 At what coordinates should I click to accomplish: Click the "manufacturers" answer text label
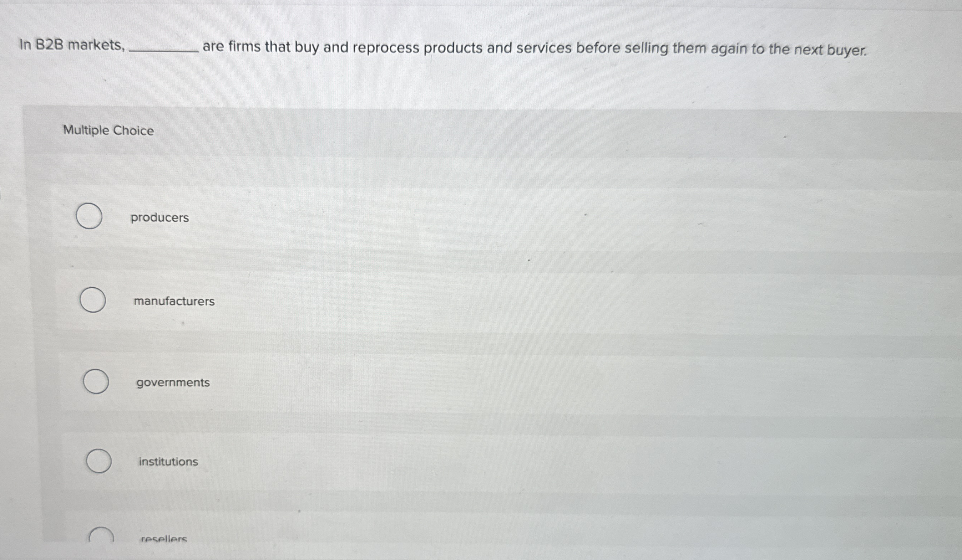point(174,301)
